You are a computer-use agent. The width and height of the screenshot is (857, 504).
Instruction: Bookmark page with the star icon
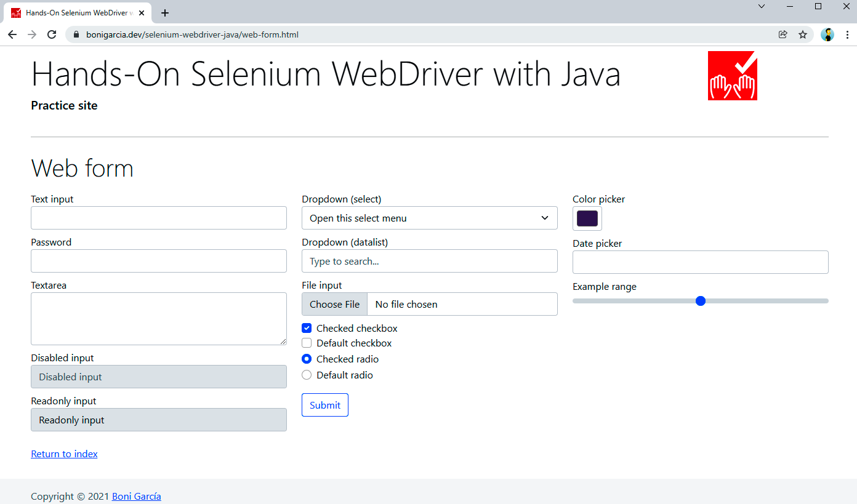pos(803,34)
